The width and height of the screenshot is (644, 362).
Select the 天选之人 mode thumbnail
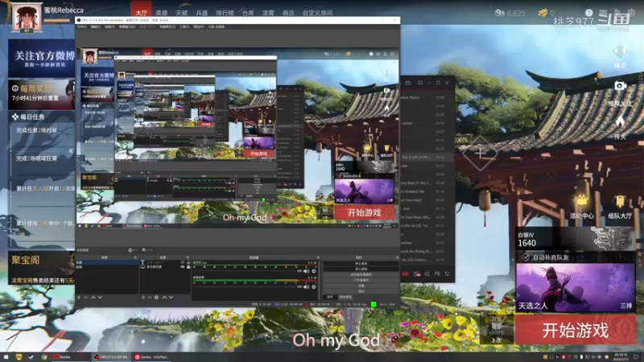pos(575,287)
